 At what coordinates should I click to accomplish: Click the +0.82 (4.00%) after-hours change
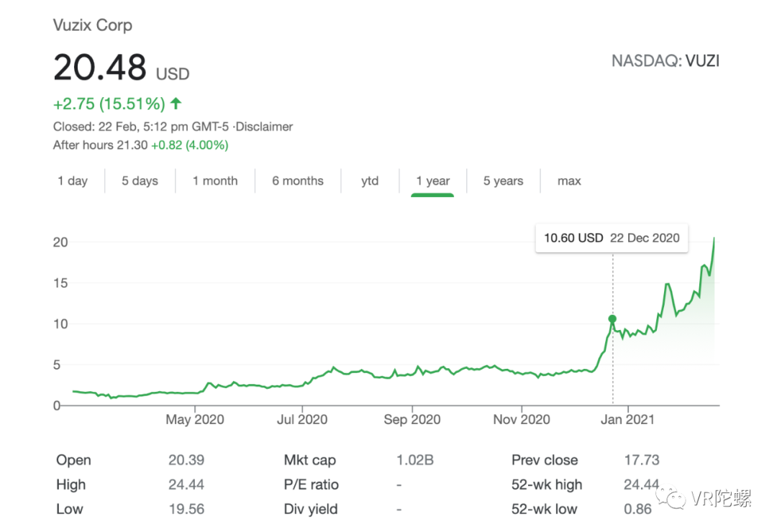(190, 145)
